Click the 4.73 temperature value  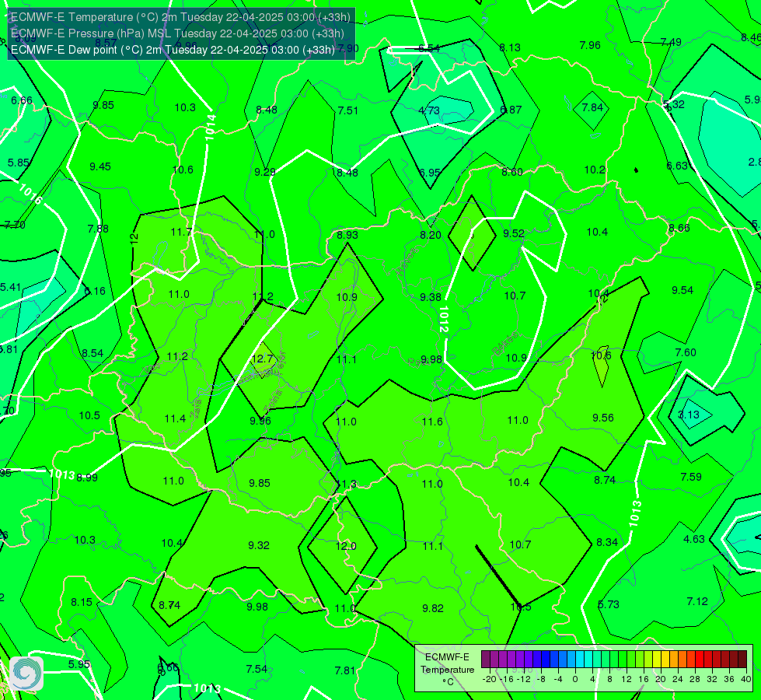click(429, 110)
